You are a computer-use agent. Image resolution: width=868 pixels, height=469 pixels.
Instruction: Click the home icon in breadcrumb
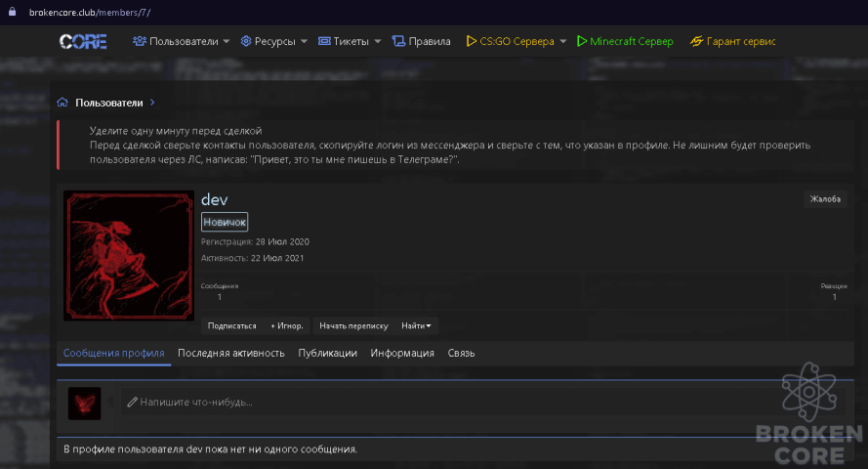[62, 103]
